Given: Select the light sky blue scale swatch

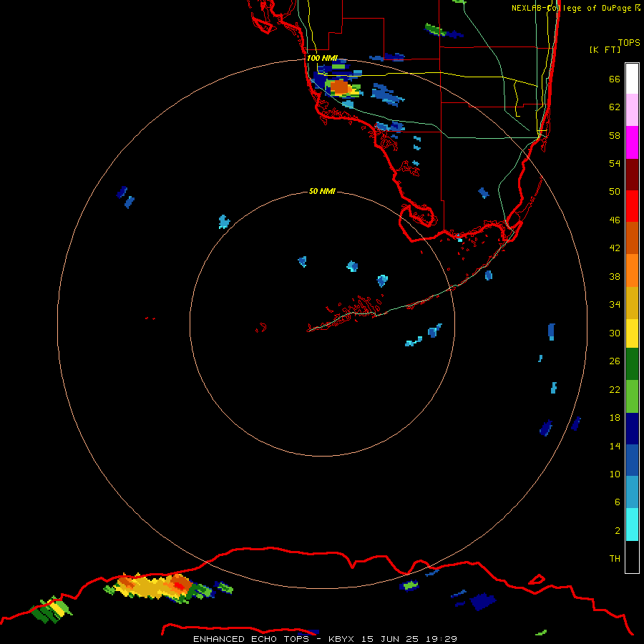Looking at the screenshot, I should click(632, 492).
